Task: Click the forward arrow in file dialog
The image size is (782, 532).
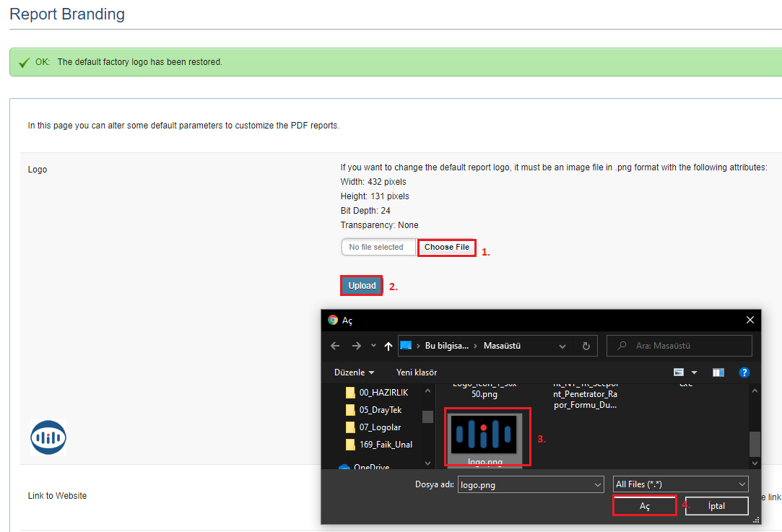Action: [356, 346]
